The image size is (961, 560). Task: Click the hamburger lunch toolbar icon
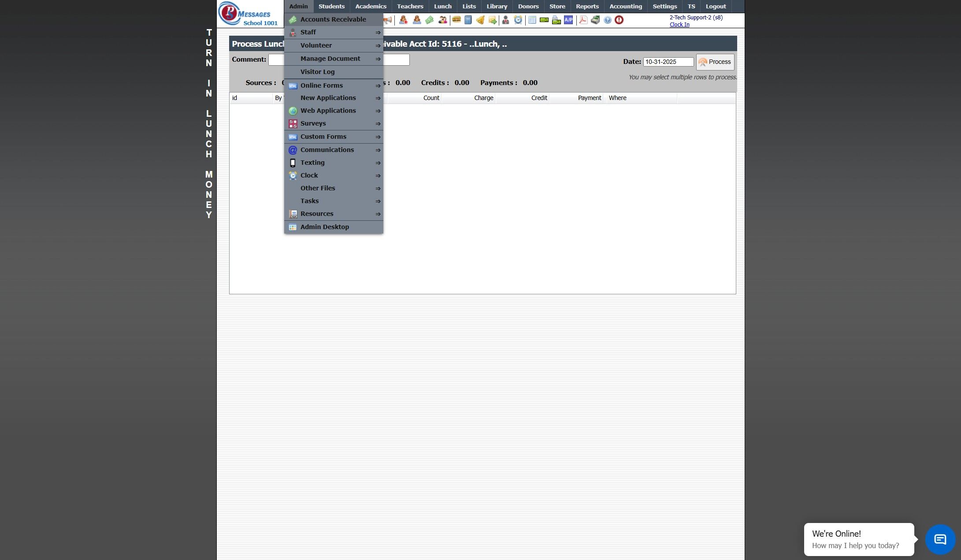coord(456,20)
